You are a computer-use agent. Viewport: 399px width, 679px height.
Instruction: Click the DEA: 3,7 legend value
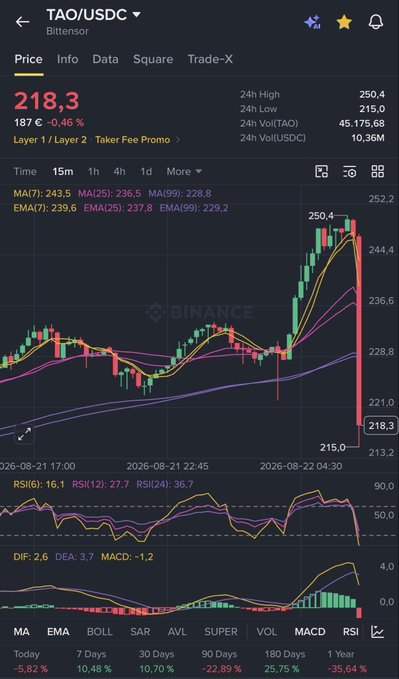(x=75, y=557)
